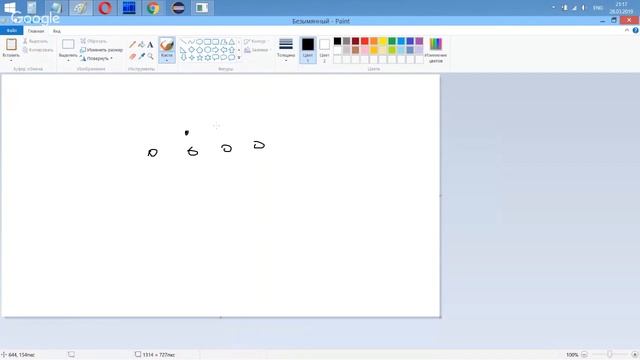The height and width of the screenshot is (360, 640).
Task: Choose the down arrow shape
Action: tap(184, 58)
